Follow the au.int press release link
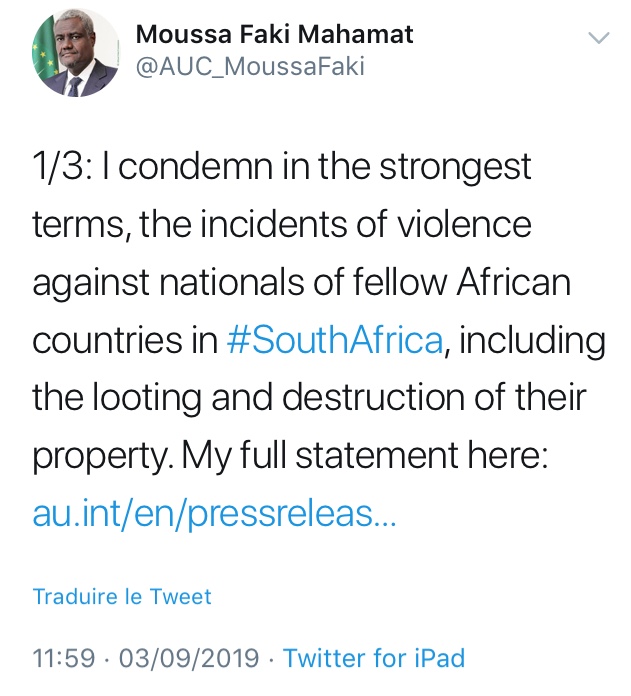The height and width of the screenshot is (696, 631). (x=214, y=514)
